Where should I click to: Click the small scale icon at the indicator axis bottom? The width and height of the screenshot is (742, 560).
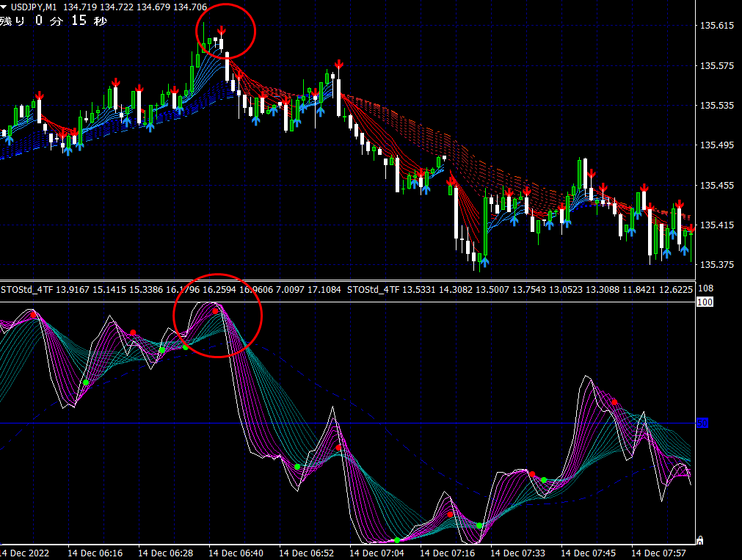pos(700,540)
